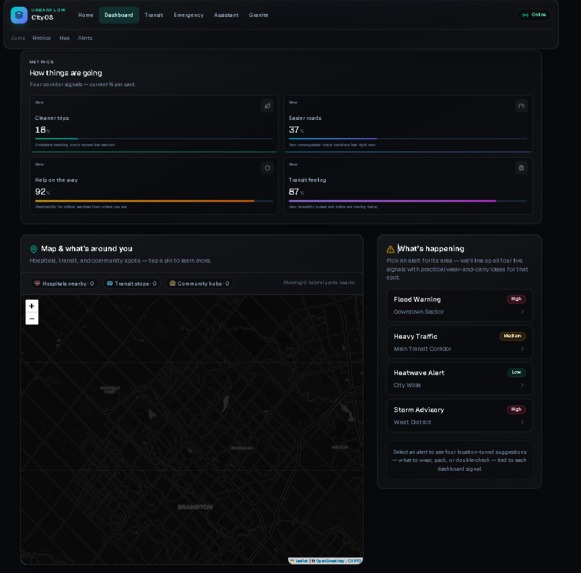The image size is (581, 573).
Task: Click the icon on Easier roads card
Action: pyautogui.click(x=521, y=106)
